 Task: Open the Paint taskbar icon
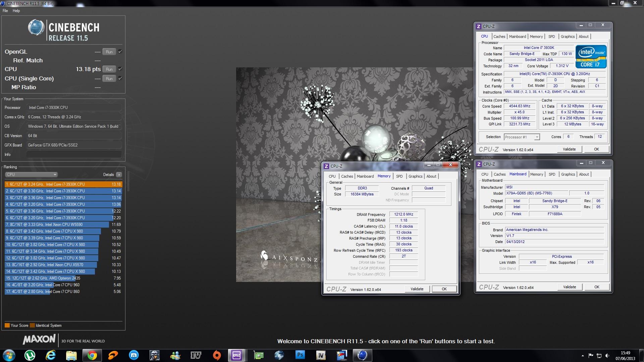pos(342,355)
